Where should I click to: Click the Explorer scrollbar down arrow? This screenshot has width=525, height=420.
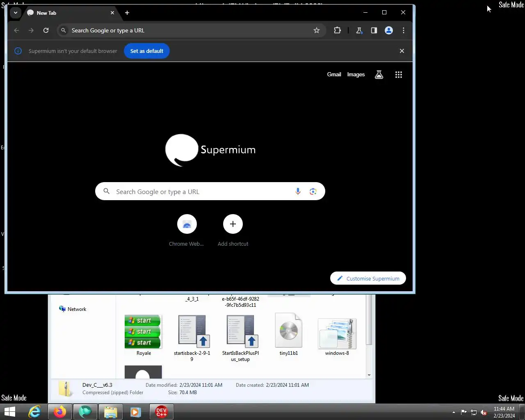pos(369,375)
